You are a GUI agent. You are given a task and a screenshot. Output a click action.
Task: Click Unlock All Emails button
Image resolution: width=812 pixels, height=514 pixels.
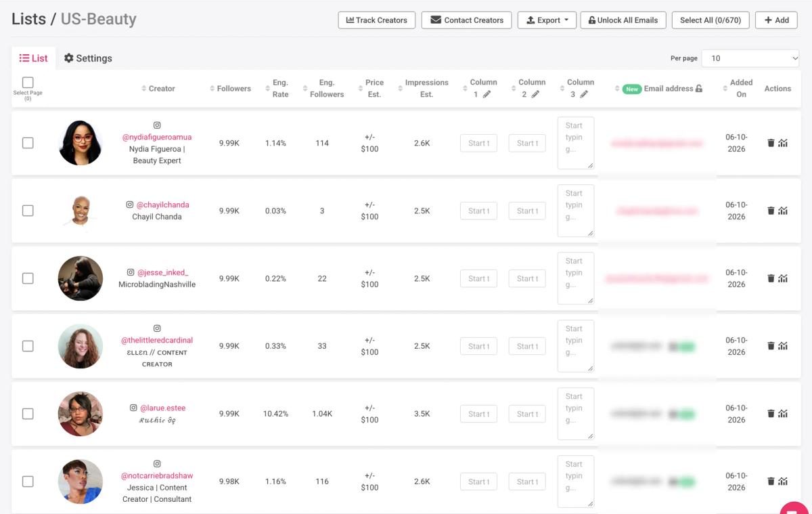tap(623, 20)
